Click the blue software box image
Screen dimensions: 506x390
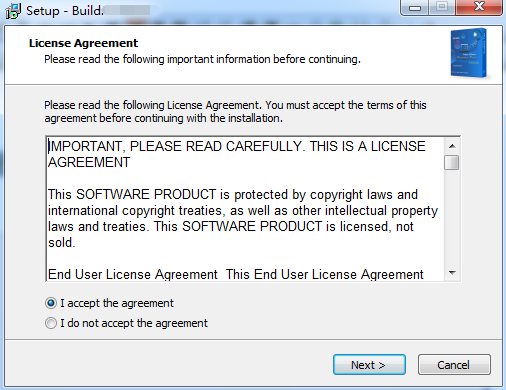click(469, 53)
